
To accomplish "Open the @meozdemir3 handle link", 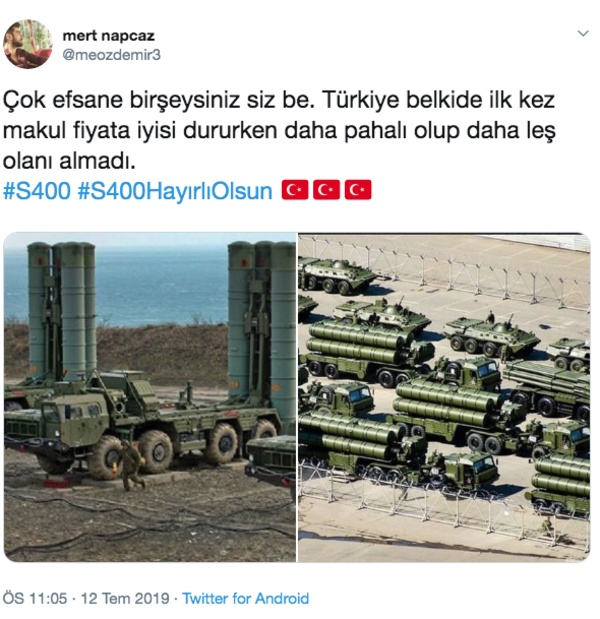I will tap(112, 55).
